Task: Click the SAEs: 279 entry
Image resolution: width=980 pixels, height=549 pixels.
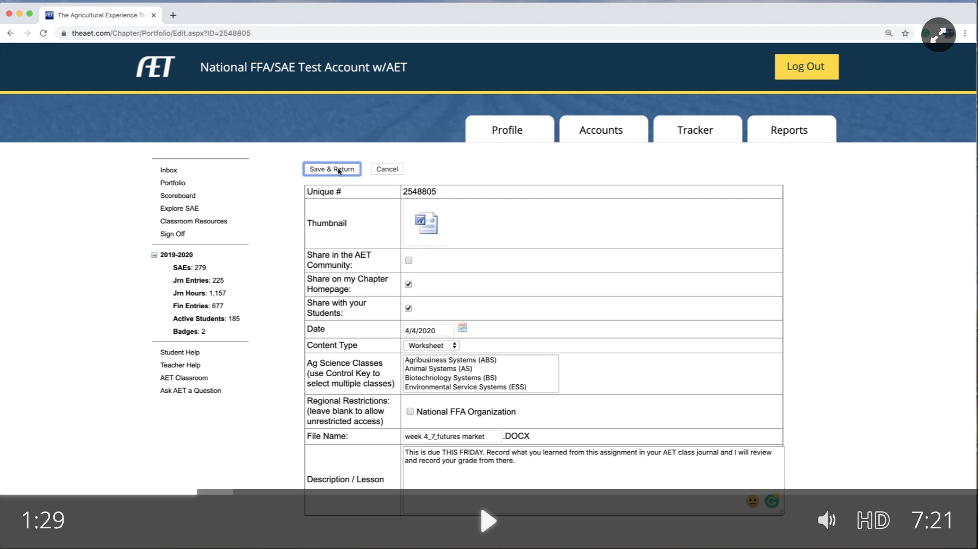Action: click(x=189, y=267)
